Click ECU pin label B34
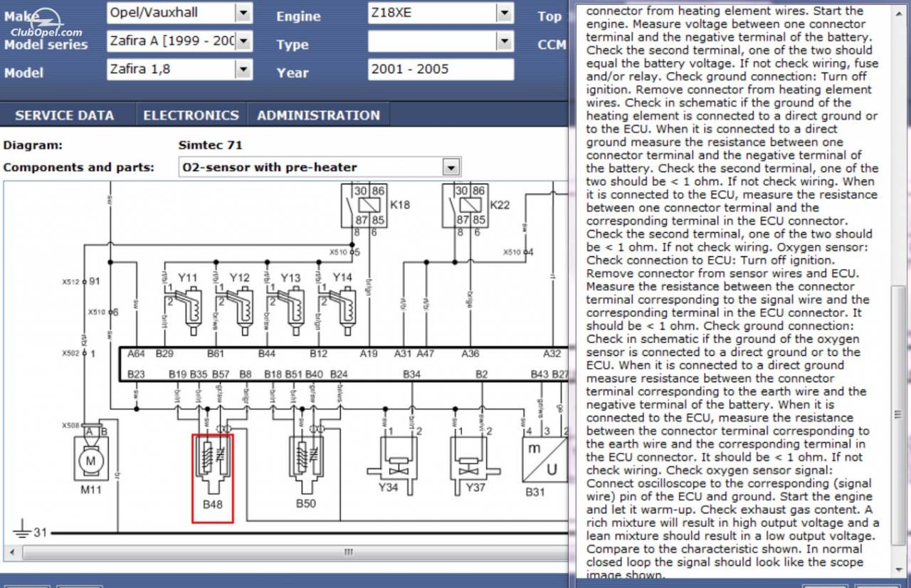 coord(411,374)
